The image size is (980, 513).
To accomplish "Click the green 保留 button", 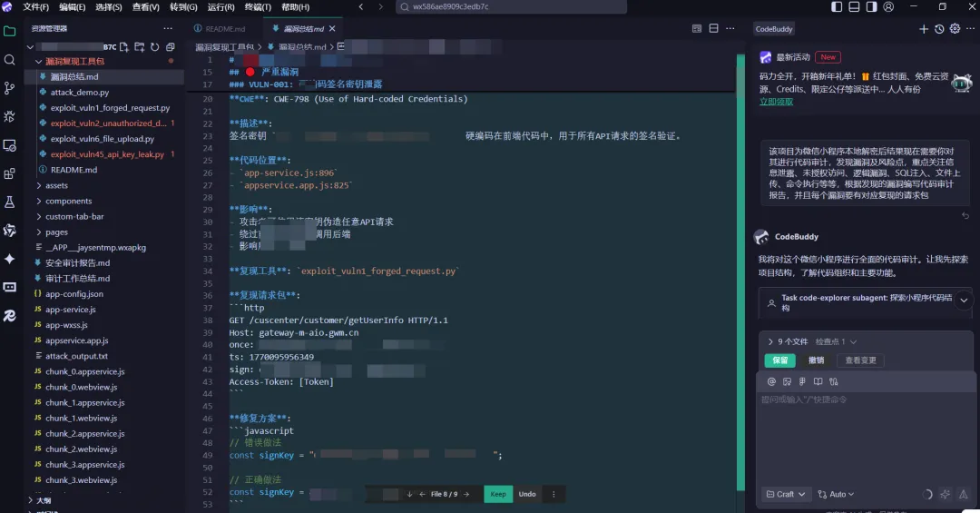I will point(780,360).
